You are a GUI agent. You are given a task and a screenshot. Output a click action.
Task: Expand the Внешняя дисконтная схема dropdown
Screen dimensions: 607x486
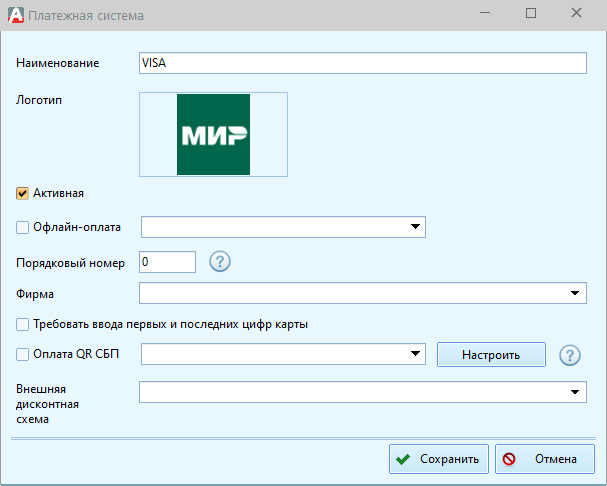575,392
